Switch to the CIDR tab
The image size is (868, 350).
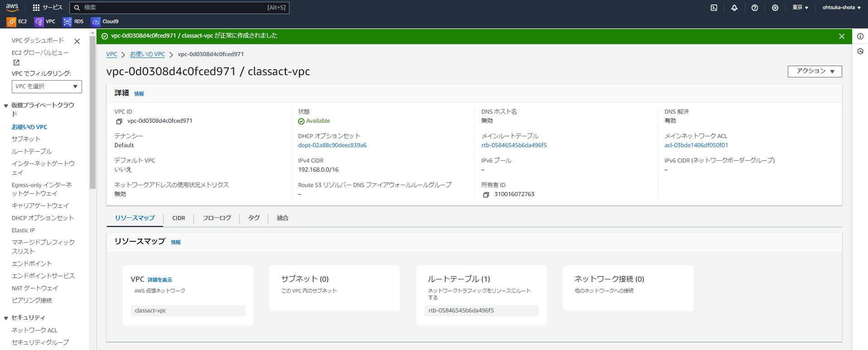(x=178, y=218)
